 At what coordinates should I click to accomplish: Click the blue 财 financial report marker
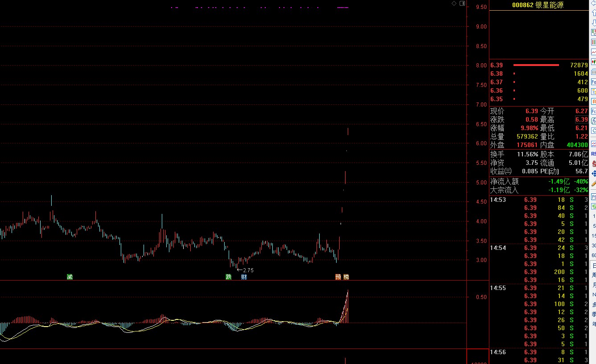(x=244, y=277)
